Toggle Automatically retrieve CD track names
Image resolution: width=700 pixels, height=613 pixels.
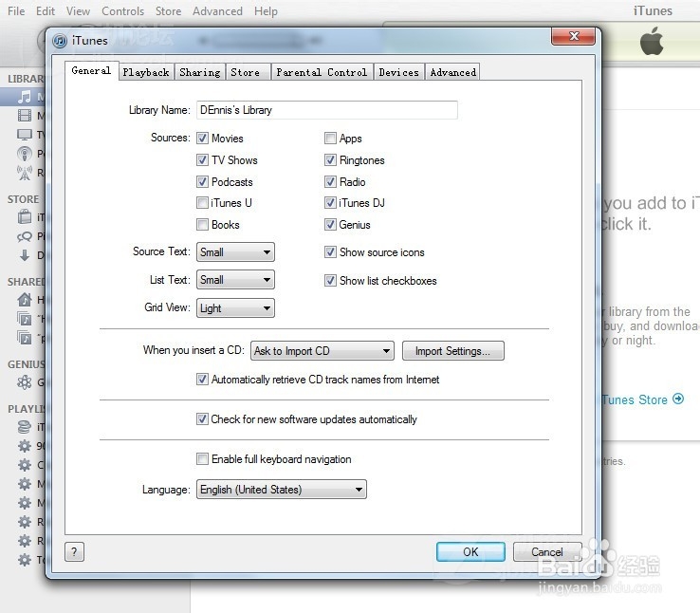tap(202, 380)
